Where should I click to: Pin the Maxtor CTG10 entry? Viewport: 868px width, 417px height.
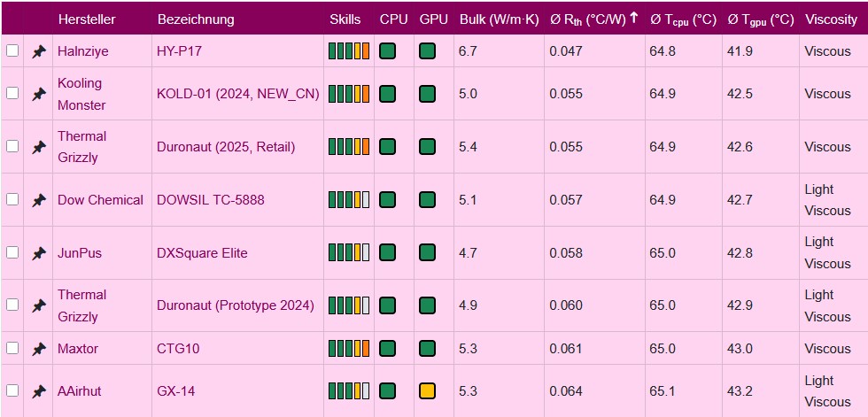tap(39, 349)
